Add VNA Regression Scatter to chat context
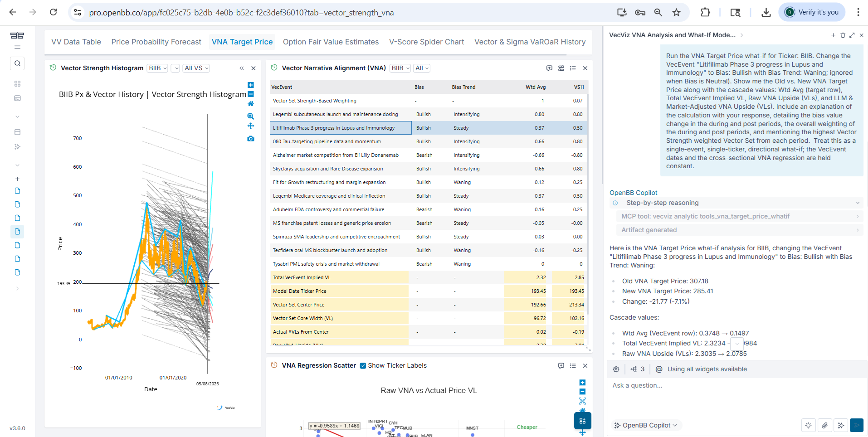This screenshot has height=437, width=868. tap(561, 366)
